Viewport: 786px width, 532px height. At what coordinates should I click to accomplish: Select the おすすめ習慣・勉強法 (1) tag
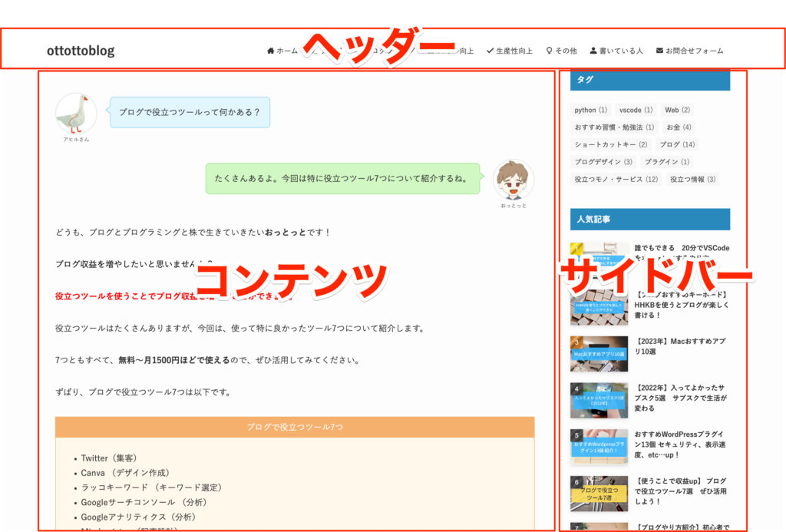(x=614, y=127)
